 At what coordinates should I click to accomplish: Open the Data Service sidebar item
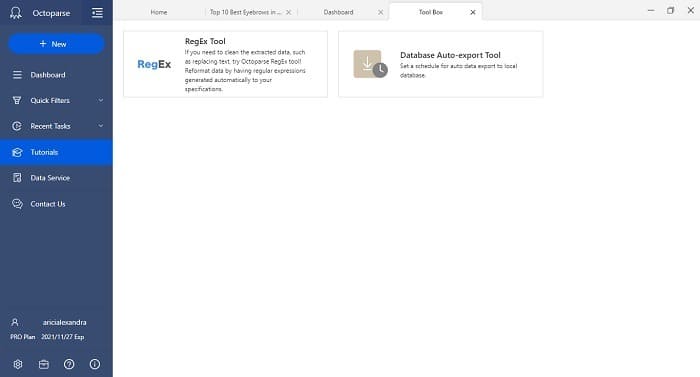[x=56, y=178]
